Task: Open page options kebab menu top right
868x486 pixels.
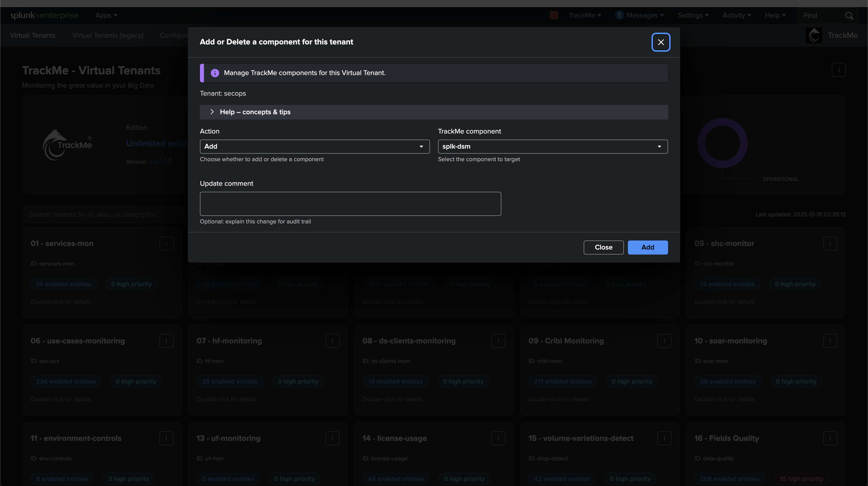Action: coord(839,70)
